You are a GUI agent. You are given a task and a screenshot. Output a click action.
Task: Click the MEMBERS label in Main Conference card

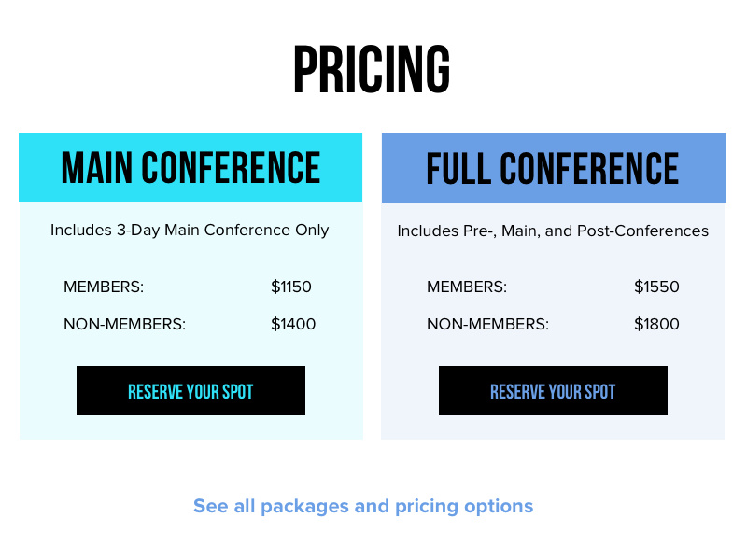coord(104,287)
